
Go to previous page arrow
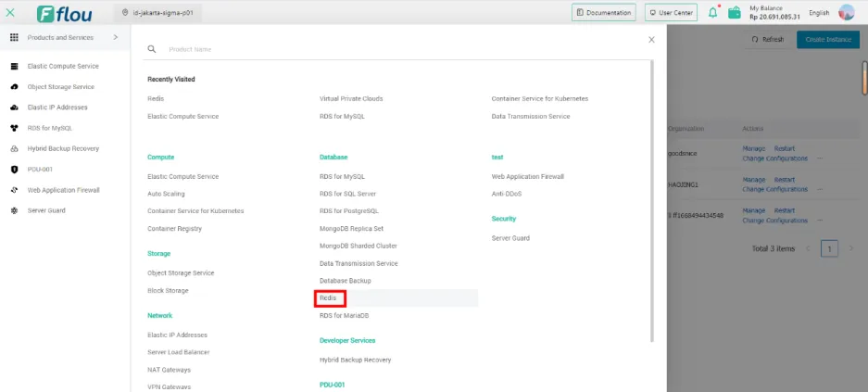point(808,248)
